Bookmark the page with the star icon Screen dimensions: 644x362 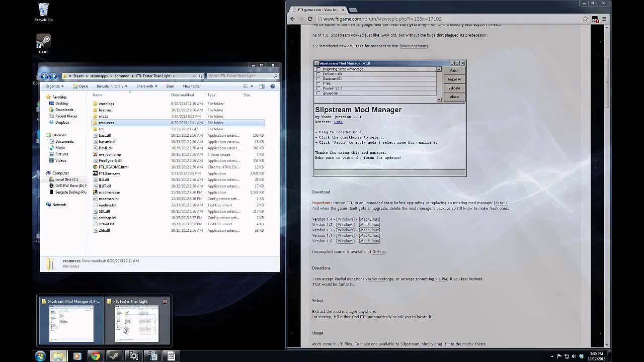585,19
